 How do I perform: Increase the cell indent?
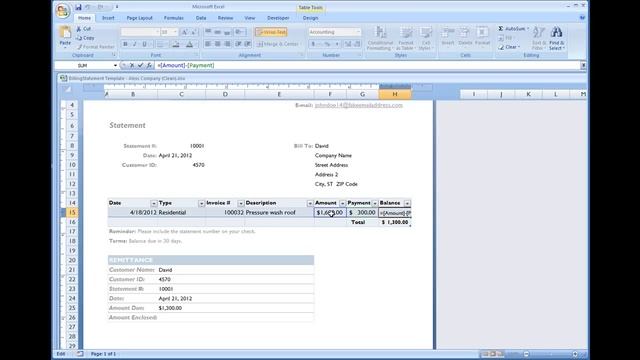coord(248,44)
